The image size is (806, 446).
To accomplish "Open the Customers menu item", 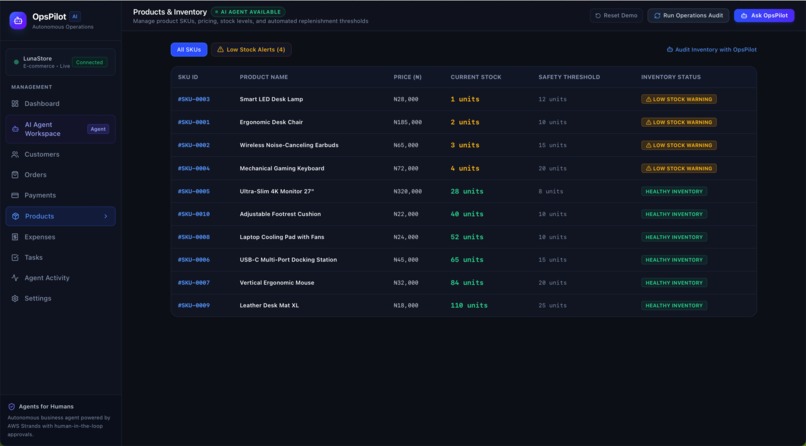I will (x=61, y=155).
